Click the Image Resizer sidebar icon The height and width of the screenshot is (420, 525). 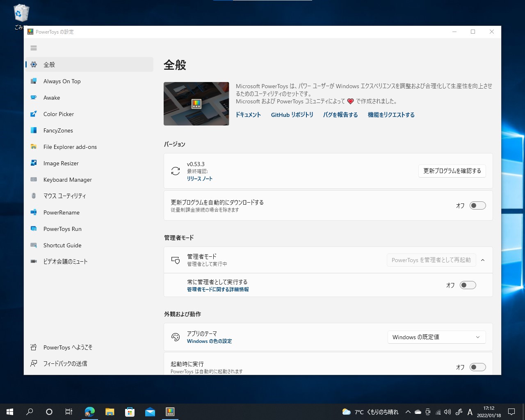tap(34, 163)
